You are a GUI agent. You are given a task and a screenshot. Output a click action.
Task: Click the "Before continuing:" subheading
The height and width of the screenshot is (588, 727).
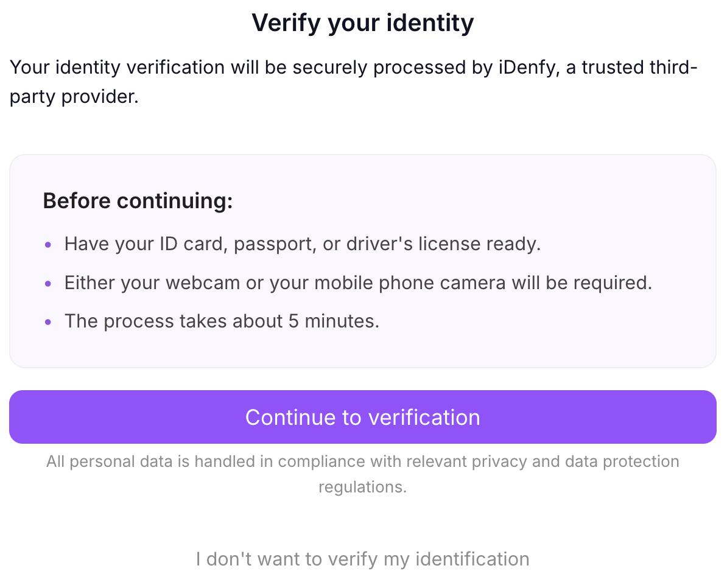coord(138,201)
